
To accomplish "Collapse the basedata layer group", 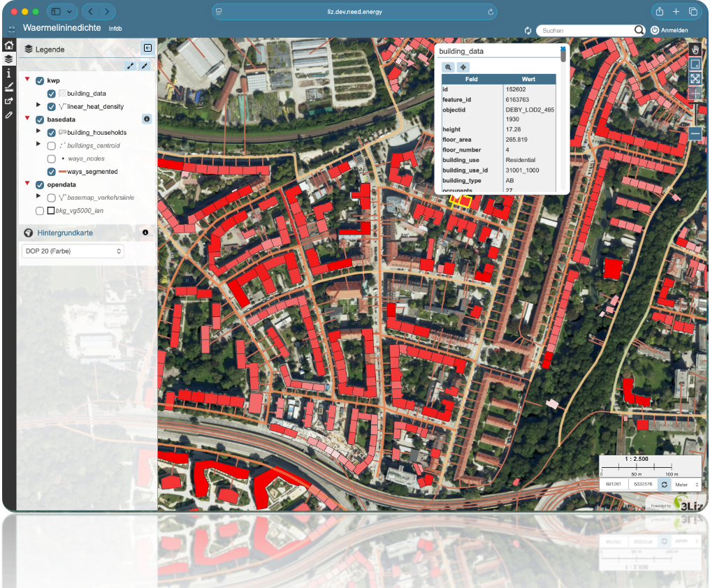I will pos(27,119).
